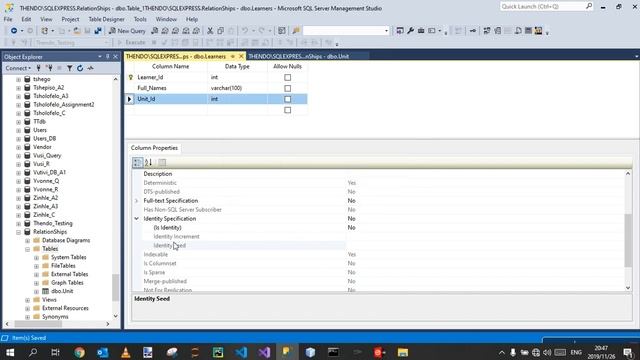
Task: Open Google Chrome from taskbar
Action: [80, 352]
